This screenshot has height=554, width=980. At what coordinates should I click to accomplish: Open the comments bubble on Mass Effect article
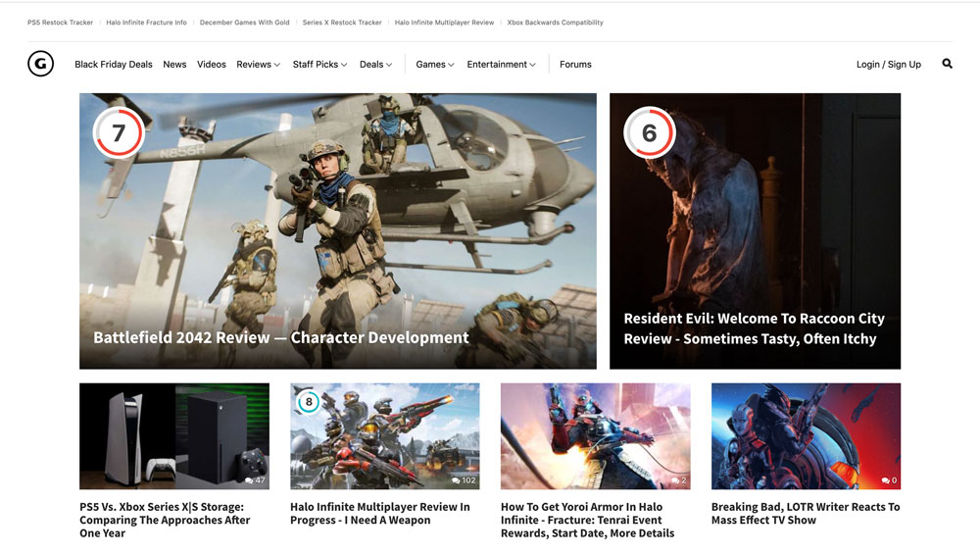click(x=890, y=480)
